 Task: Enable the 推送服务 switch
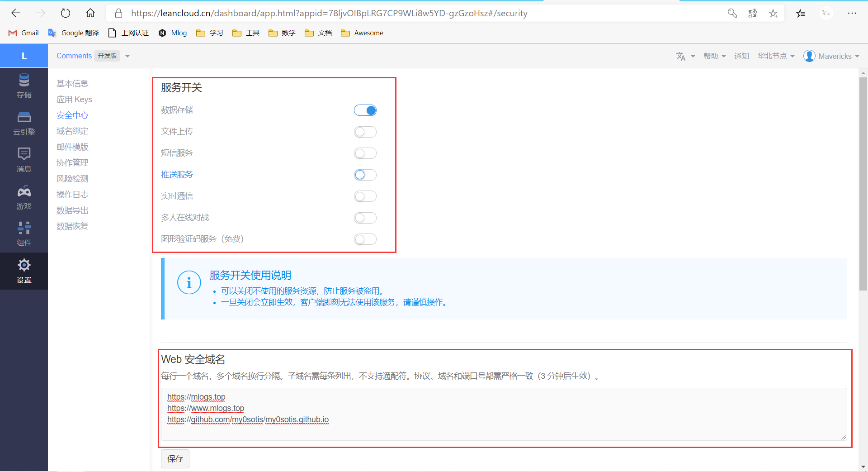(365, 175)
